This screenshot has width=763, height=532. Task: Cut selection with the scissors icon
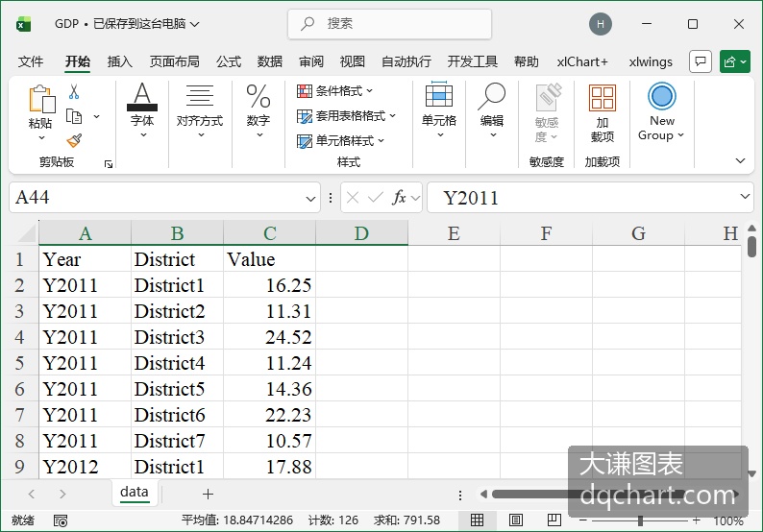coord(74,91)
